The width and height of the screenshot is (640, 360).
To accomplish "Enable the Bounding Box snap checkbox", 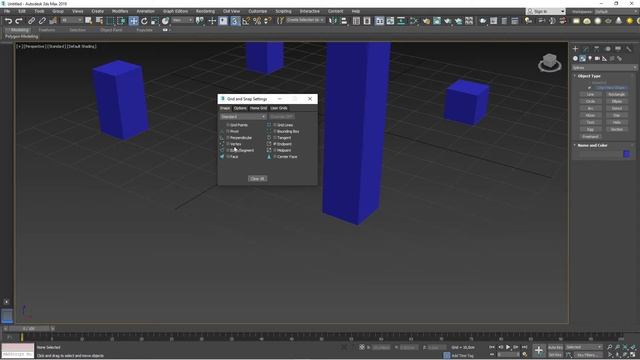I will (275, 131).
